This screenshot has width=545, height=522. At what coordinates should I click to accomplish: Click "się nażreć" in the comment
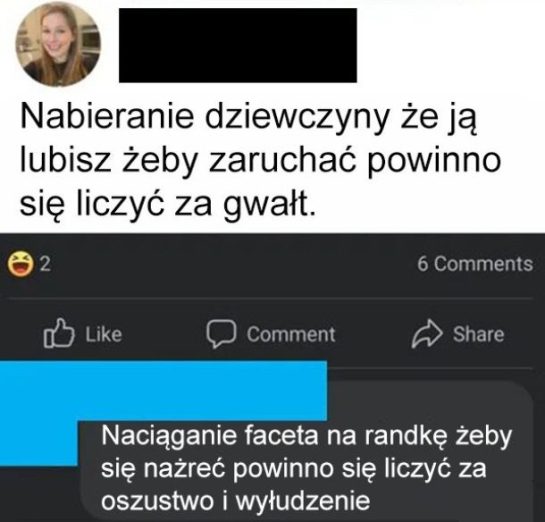164,468
